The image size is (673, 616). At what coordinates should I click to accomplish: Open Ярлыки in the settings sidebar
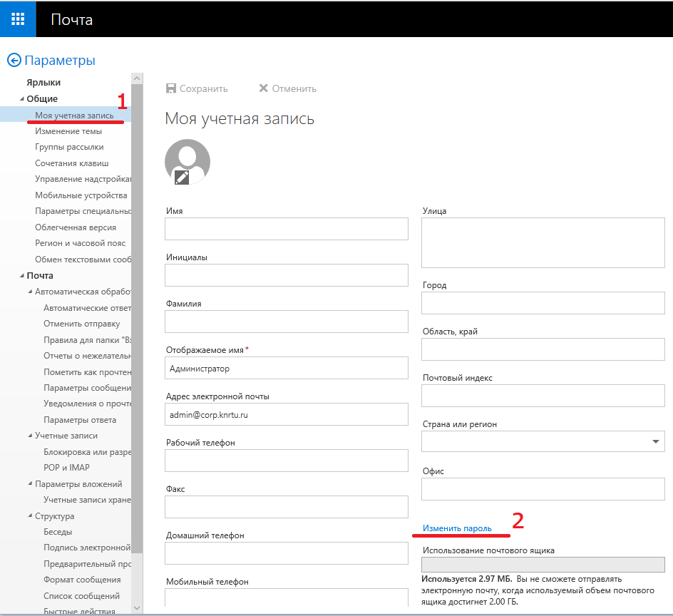coord(43,83)
